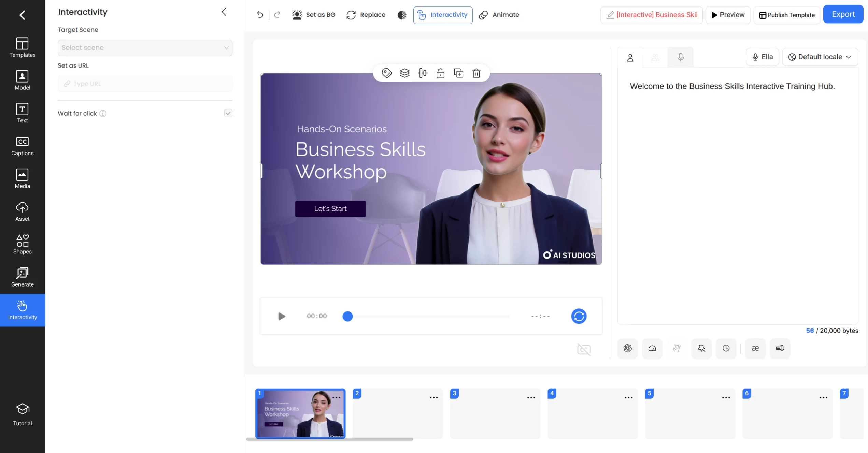
Task: Toggle the Wait for click checkbox
Action: pos(228,113)
